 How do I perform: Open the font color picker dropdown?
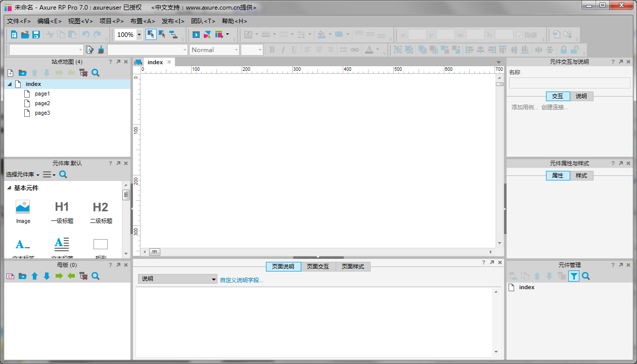[377, 50]
